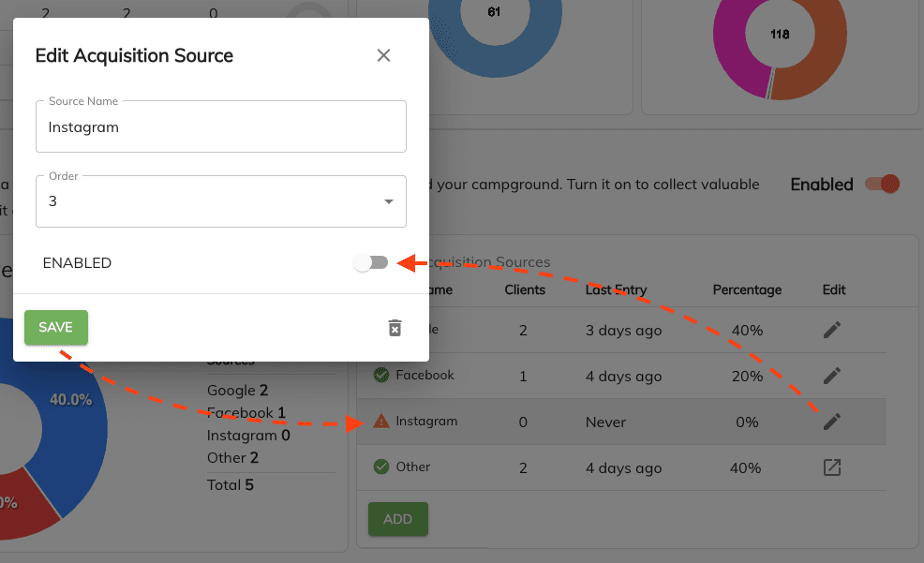Delete source using the trash icon

395,328
